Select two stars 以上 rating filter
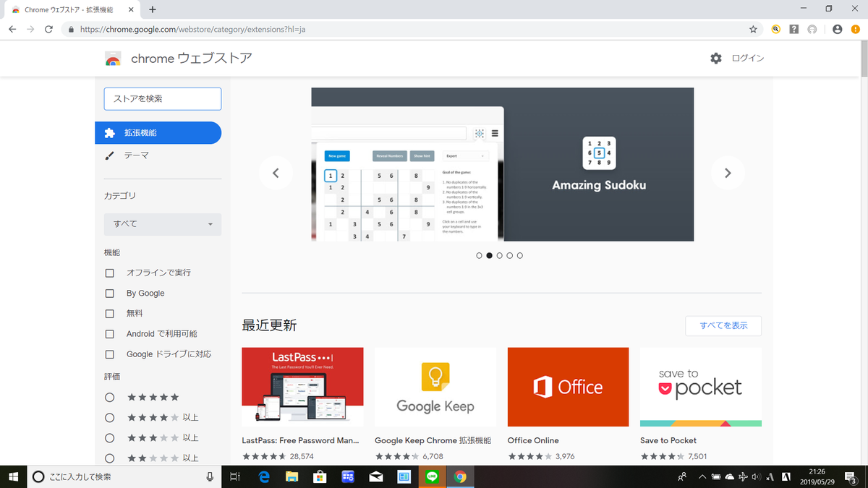Screen dimensions: 868x488 click(x=110, y=458)
